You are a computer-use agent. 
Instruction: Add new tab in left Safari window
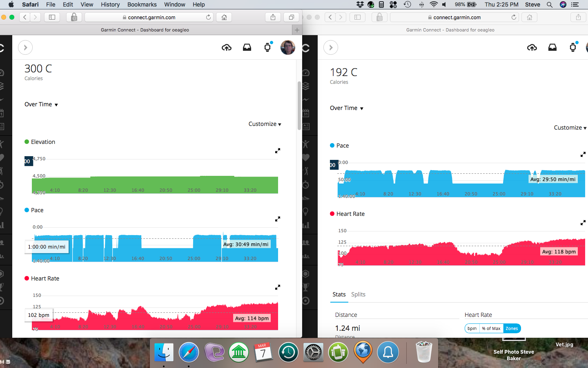coord(297,30)
